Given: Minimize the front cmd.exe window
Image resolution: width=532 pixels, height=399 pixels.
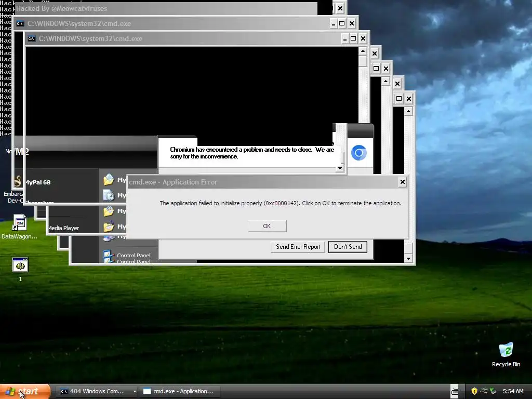Looking at the screenshot, I should point(345,38).
